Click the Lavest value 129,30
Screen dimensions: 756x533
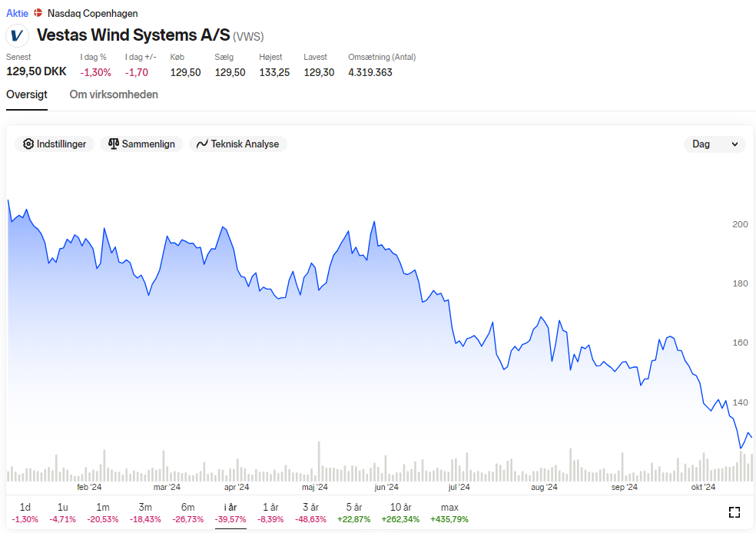point(319,72)
